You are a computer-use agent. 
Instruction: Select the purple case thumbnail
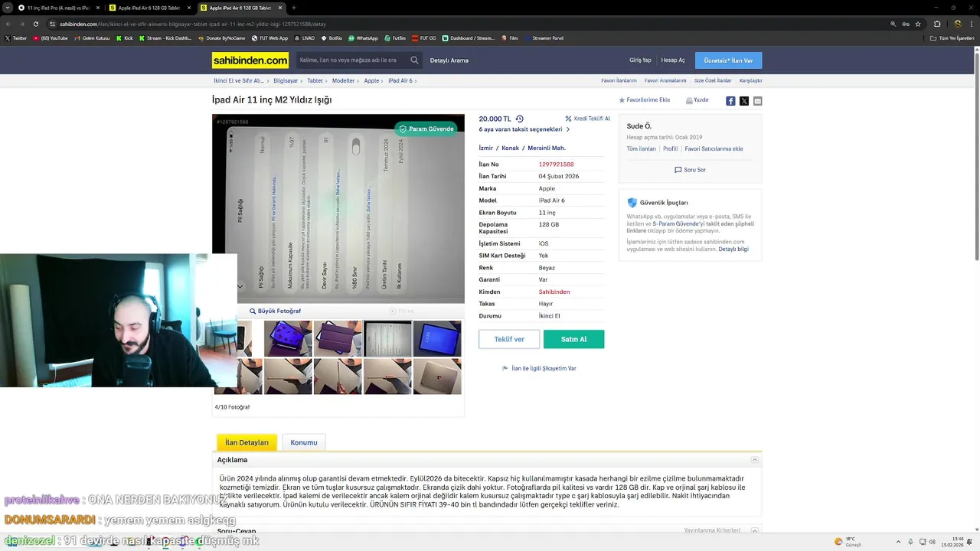[338, 339]
